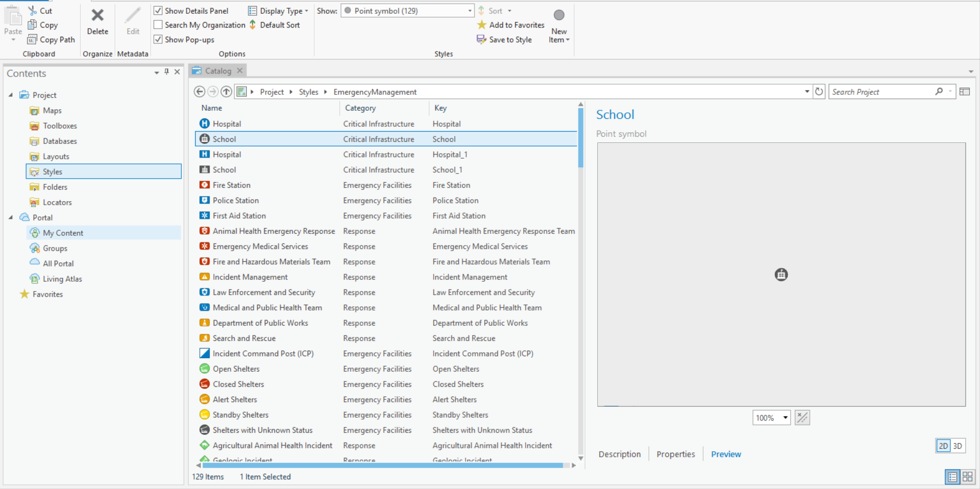Close the Catalog tab

(x=240, y=70)
